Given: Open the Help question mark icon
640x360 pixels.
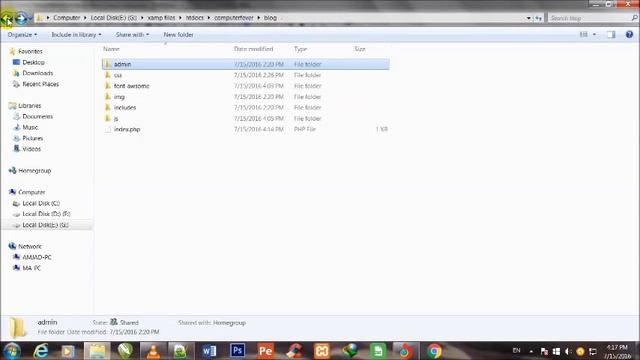Looking at the screenshot, I should [x=629, y=35].
